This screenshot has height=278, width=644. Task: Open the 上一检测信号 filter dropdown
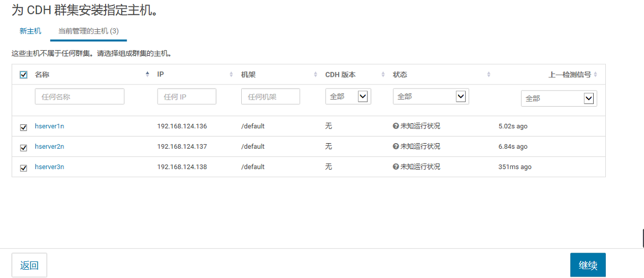coord(559,99)
